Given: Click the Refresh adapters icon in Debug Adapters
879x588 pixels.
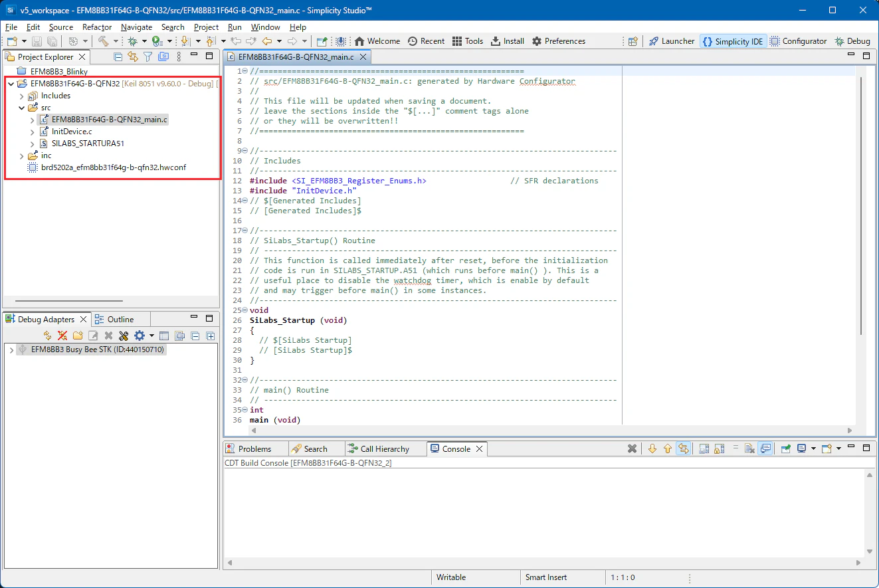Looking at the screenshot, I should click(x=48, y=336).
